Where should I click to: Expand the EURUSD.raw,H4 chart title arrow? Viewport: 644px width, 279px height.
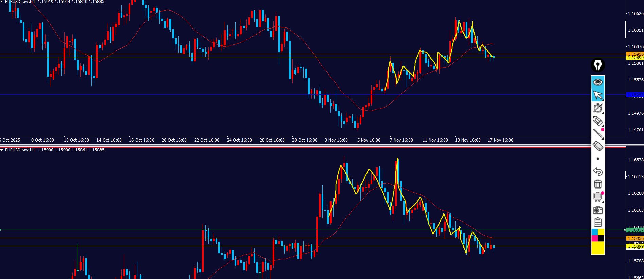pos(2,2)
